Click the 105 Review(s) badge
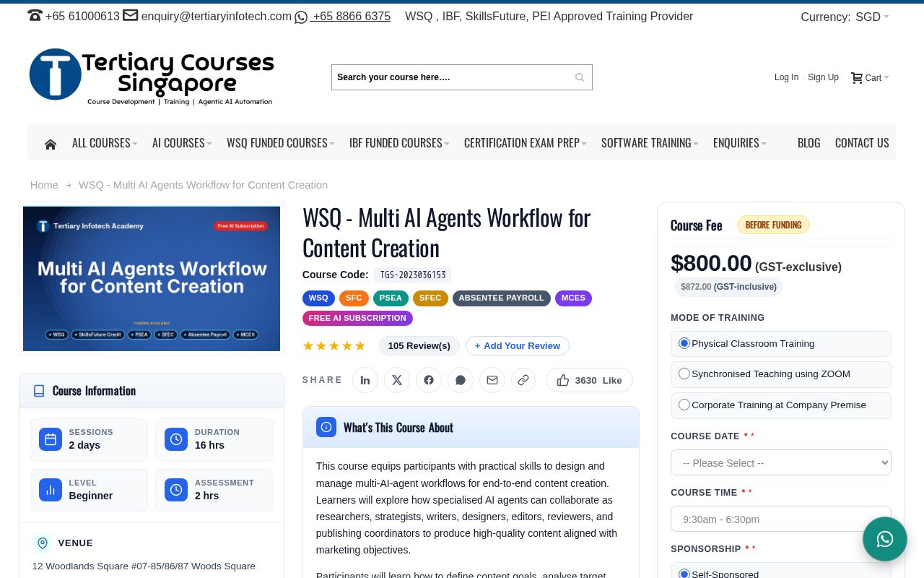The height and width of the screenshot is (578, 924). [419, 345]
